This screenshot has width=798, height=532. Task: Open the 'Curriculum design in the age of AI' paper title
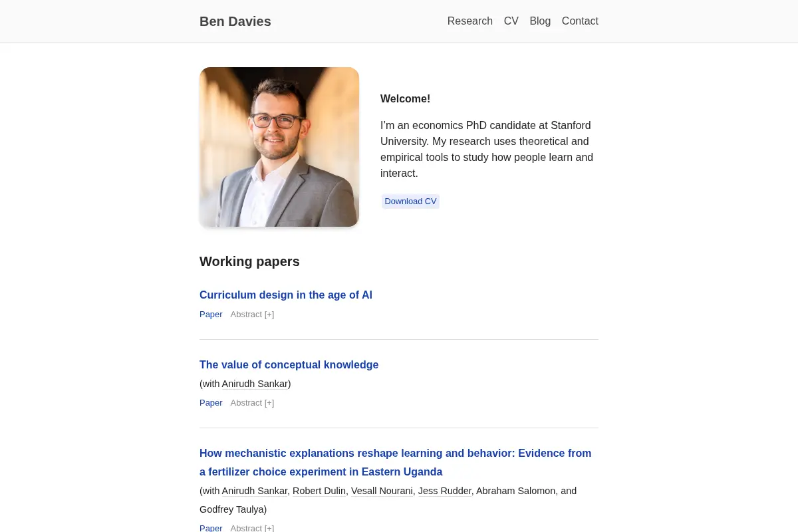pyautogui.click(x=286, y=295)
